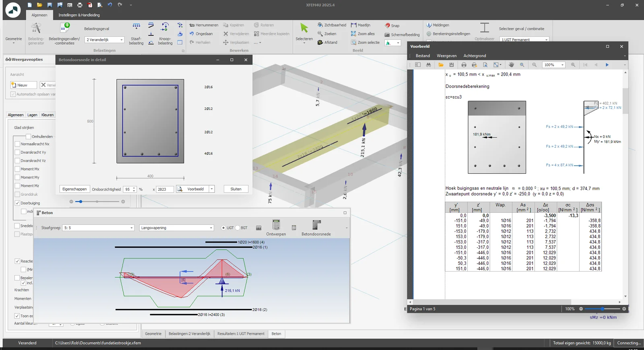Screen dimensions: 644x350
Task: Click the zoom slider in Voorbeeld status bar
Action: point(602,309)
